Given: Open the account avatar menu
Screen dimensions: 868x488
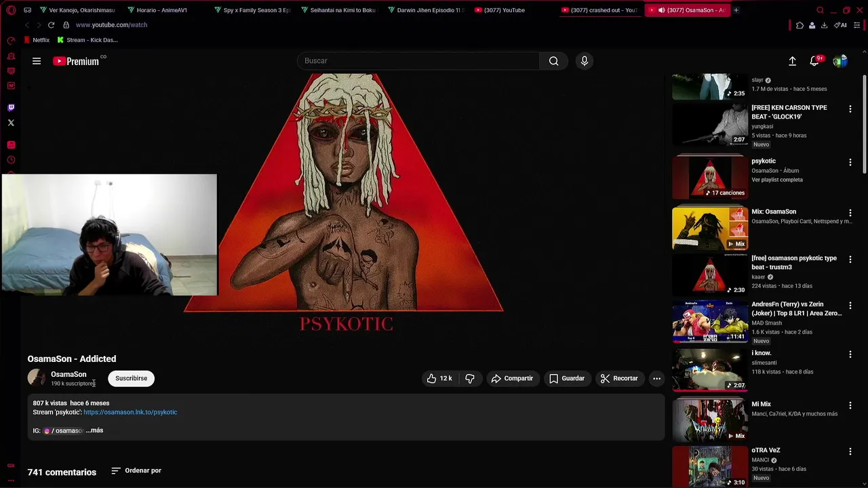Looking at the screenshot, I should pyautogui.click(x=840, y=61).
